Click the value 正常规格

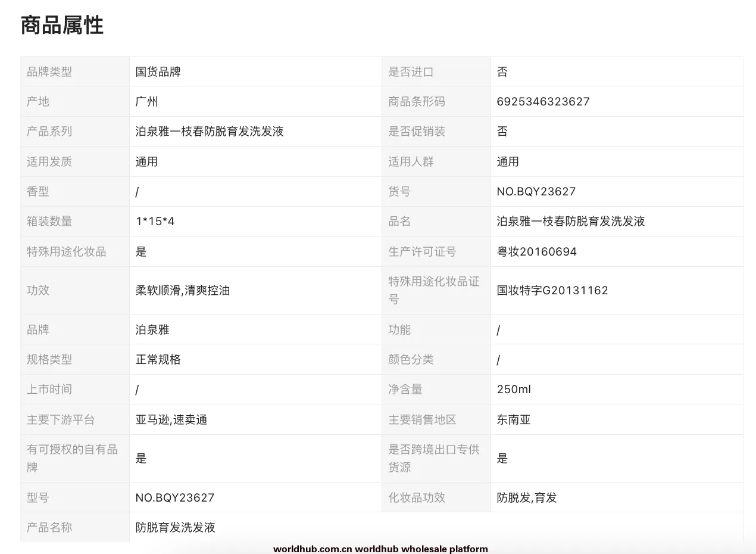click(x=158, y=359)
